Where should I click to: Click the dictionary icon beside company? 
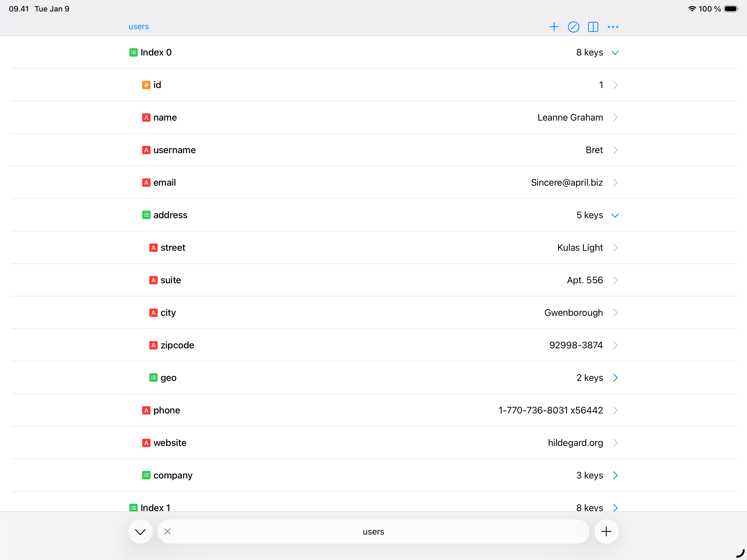coord(146,475)
